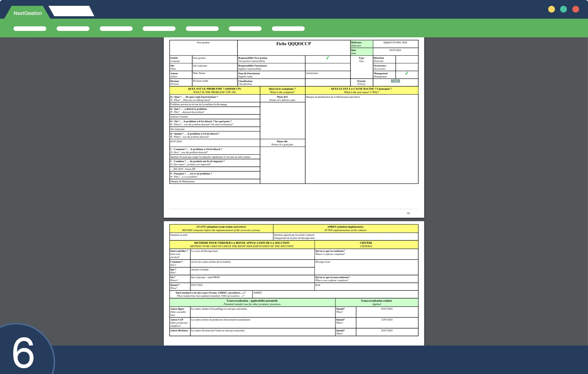
Task: Click the empty Occurrence type cell
Action: (407, 67)
